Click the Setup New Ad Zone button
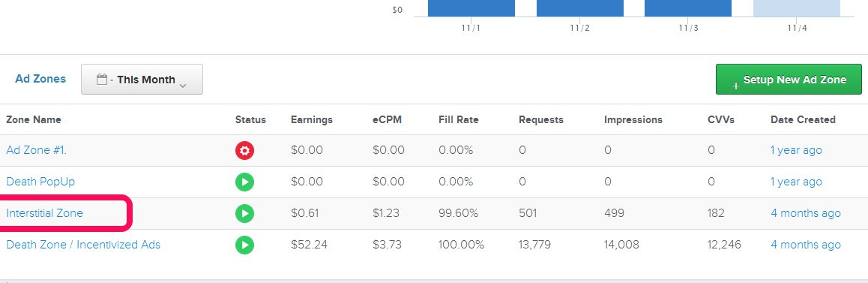The image size is (868, 283). 789,80
